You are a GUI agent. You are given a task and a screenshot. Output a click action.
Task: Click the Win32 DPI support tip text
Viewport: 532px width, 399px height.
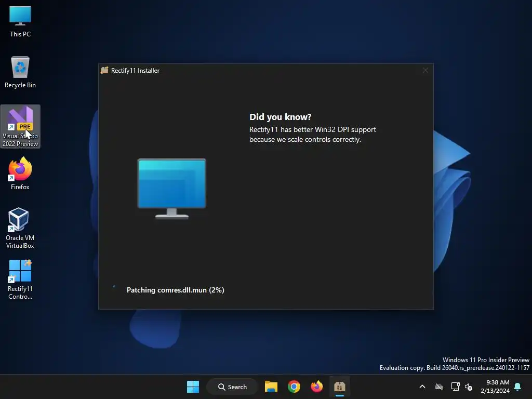(x=312, y=135)
